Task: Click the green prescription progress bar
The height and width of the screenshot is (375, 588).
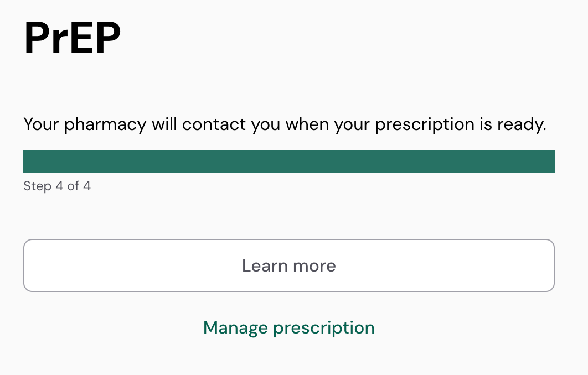Action: (288, 162)
